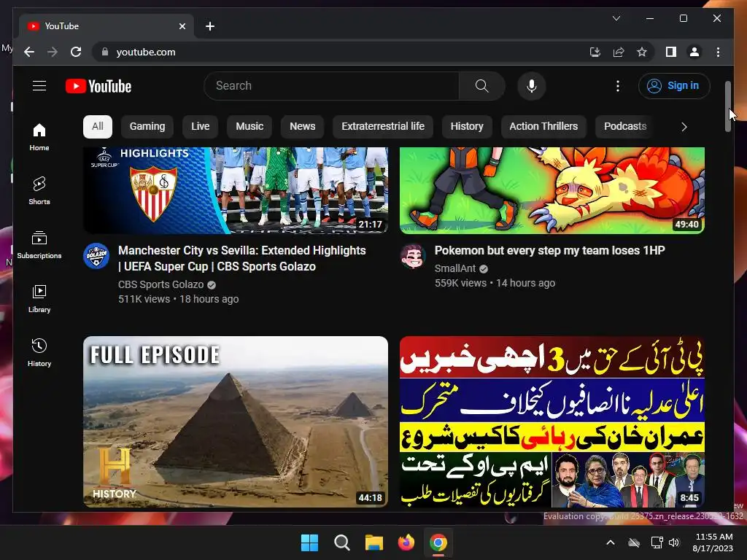
Task: Select the News filter chip
Action: 303,127
